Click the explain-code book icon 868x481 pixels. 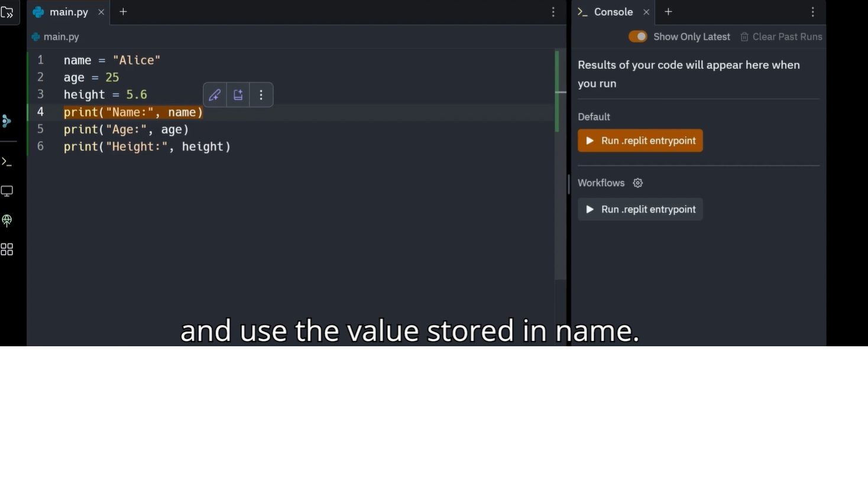[x=238, y=95]
